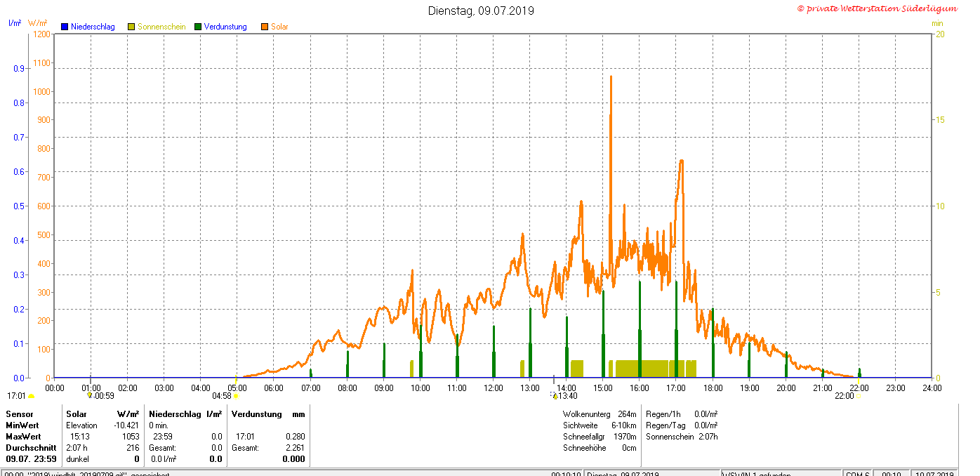980x476 pixels.
Task: Click the sunset icon at 22:00
Action: point(858,396)
